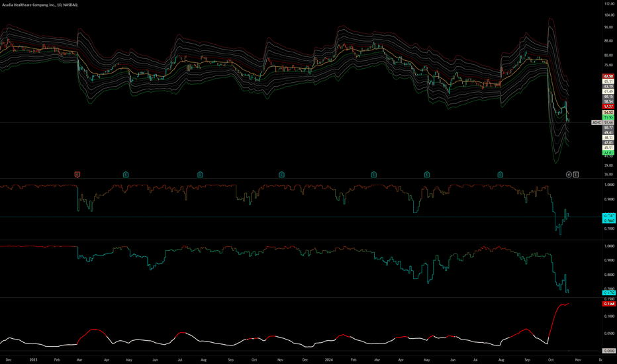Click the 47.03 price label
617x364 pixels.
point(608,143)
